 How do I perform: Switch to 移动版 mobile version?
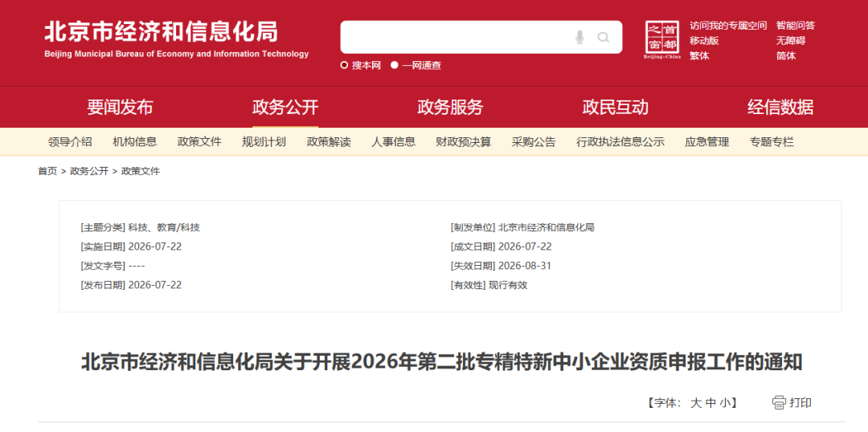pyautogui.click(x=704, y=40)
